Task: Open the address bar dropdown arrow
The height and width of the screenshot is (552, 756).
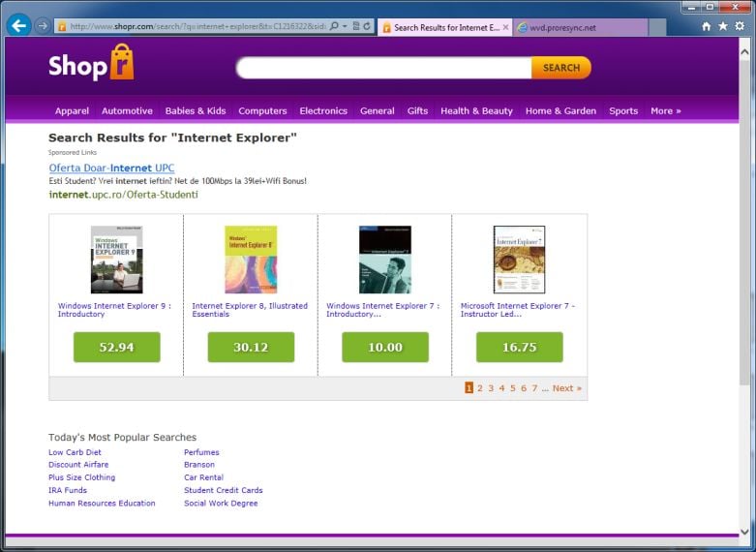Action: tap(345, 26)
